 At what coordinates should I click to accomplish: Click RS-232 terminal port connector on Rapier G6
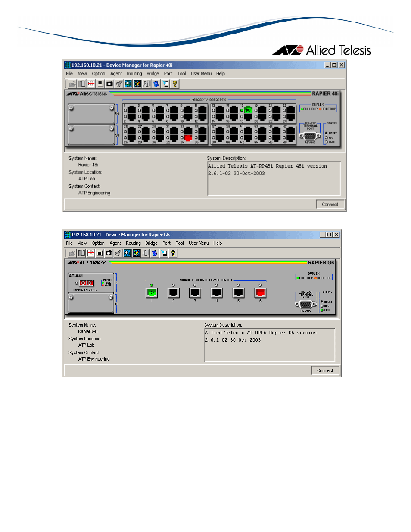(x=306, y=304)
